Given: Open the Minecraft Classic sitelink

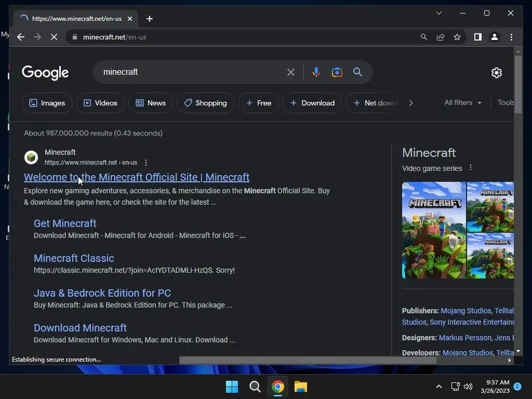Looking at the screenshot, I should click(74, 258).
